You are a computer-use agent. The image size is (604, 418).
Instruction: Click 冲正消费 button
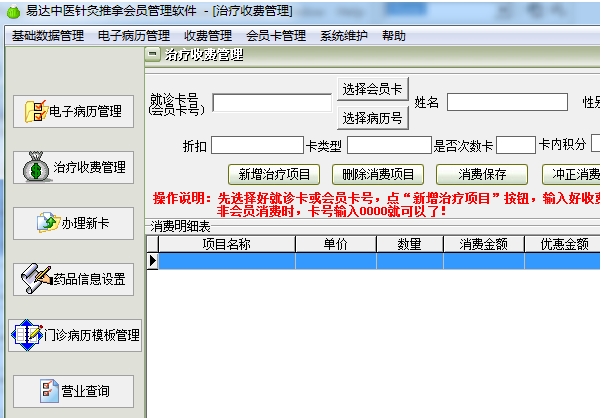(x=571, y=175)
